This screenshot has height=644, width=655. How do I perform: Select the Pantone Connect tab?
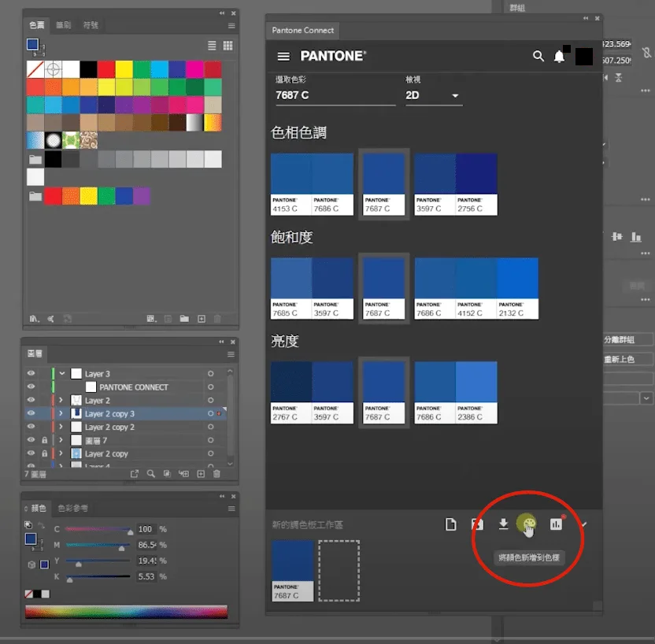click(303, 31)
